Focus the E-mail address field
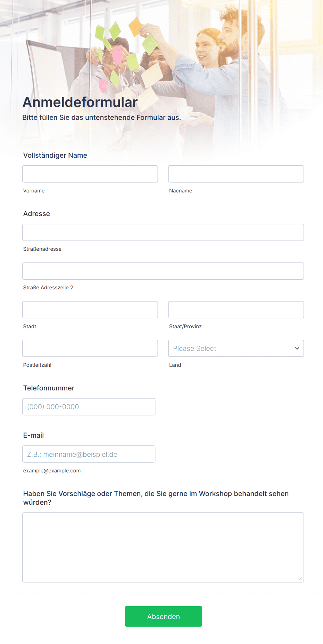The image size is (323, 644). pyautogui.click(x=89, y=454)
